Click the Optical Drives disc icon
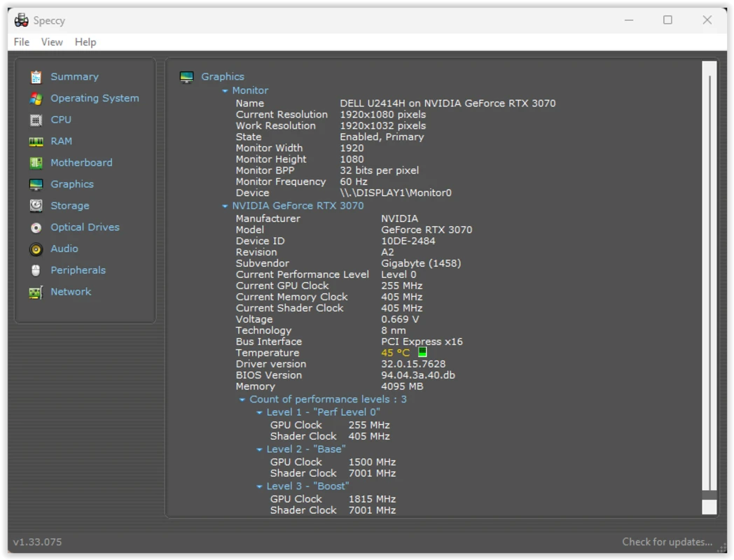734x560 pixels. (37, 227)
